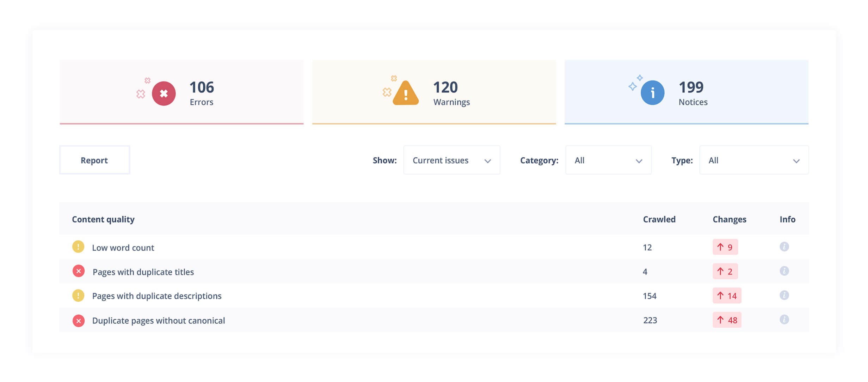The width and height of the screenshot is (868, 382).
Task: Click the info icon for Low word count row
Action: point(784,247)
